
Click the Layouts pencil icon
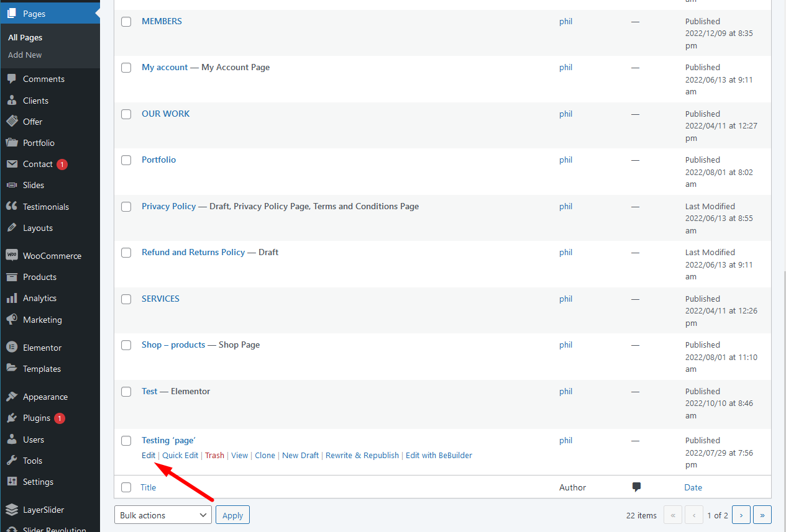point(12,228)
